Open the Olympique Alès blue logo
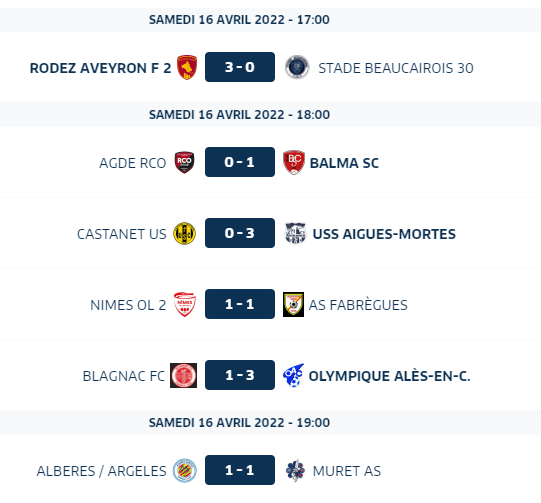This screenshot has width=541, height=503. pos(293,375)
